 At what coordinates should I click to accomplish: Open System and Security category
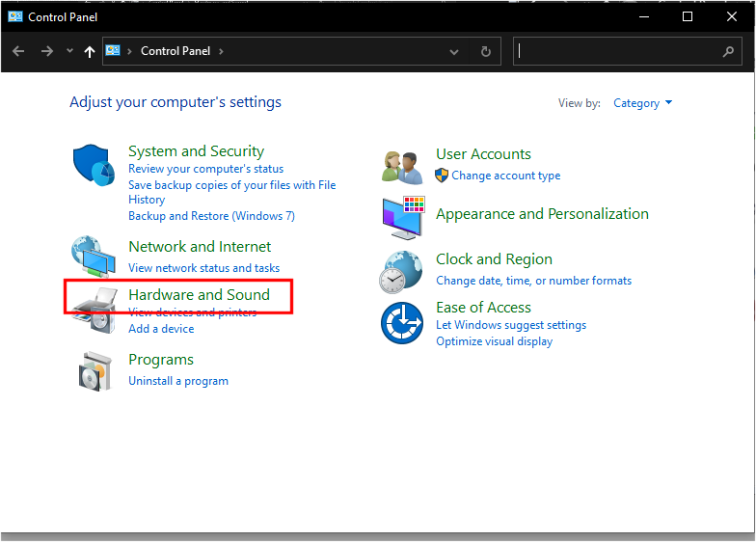[x=197, y=151]
